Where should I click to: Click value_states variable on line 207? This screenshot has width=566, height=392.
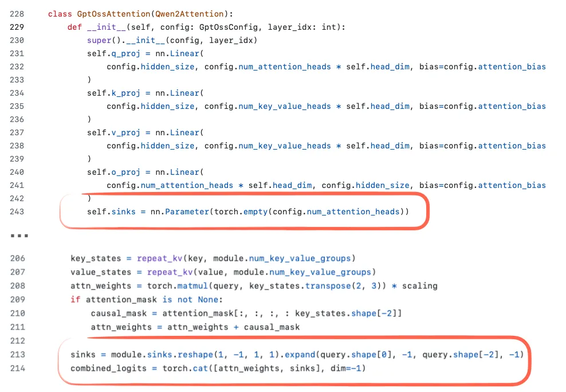click(x=101, y=272)
